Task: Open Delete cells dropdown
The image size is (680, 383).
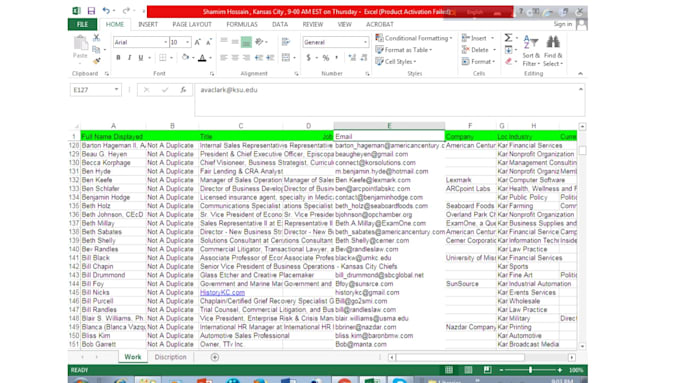Action: (479, 50)
